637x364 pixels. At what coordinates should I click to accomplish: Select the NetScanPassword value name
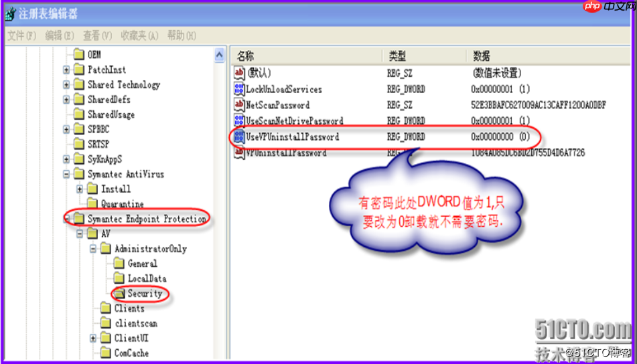click(x=278, y=105)
